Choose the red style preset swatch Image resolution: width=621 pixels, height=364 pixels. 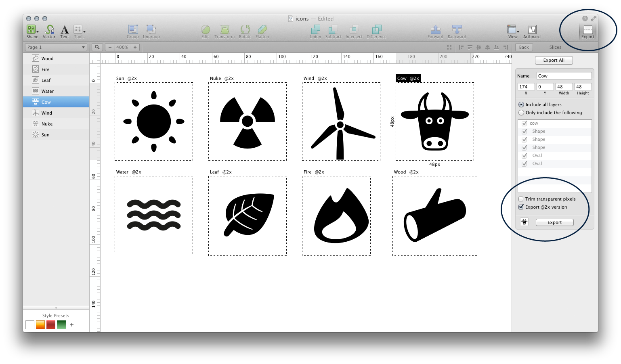click(51, 325)
